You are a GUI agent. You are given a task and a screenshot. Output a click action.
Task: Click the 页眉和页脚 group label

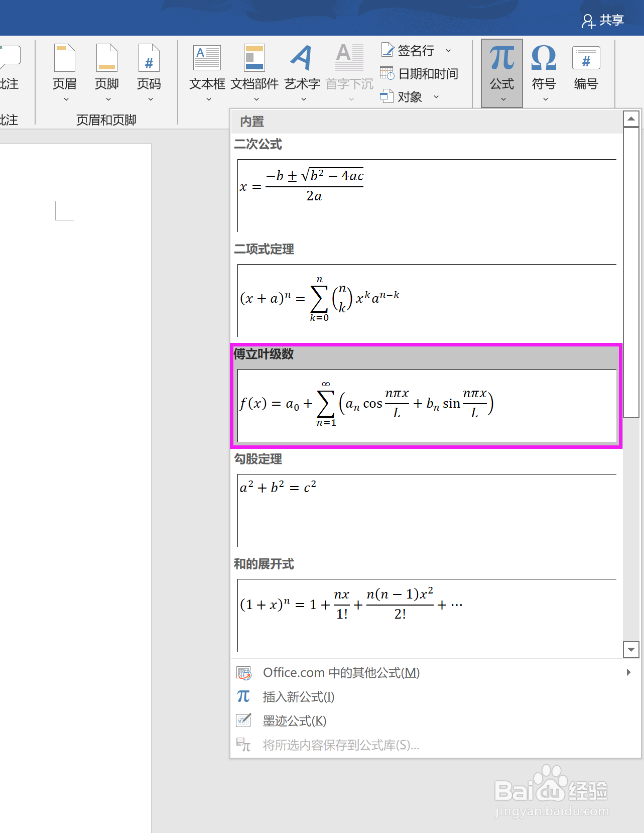point(106,120)
